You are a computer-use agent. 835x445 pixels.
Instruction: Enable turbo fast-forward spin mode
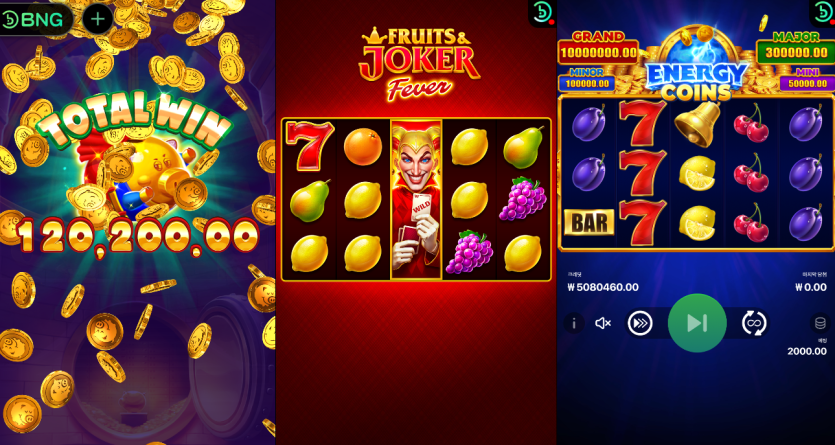640,323
